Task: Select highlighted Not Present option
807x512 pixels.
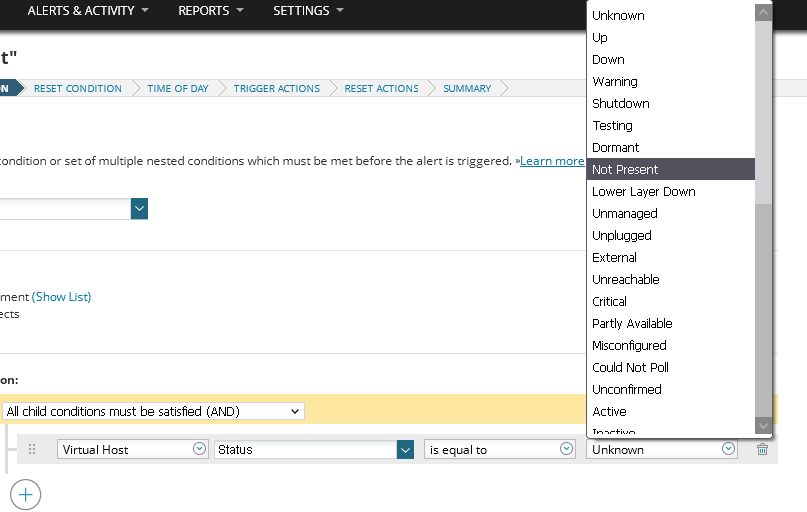Action: 671,169
